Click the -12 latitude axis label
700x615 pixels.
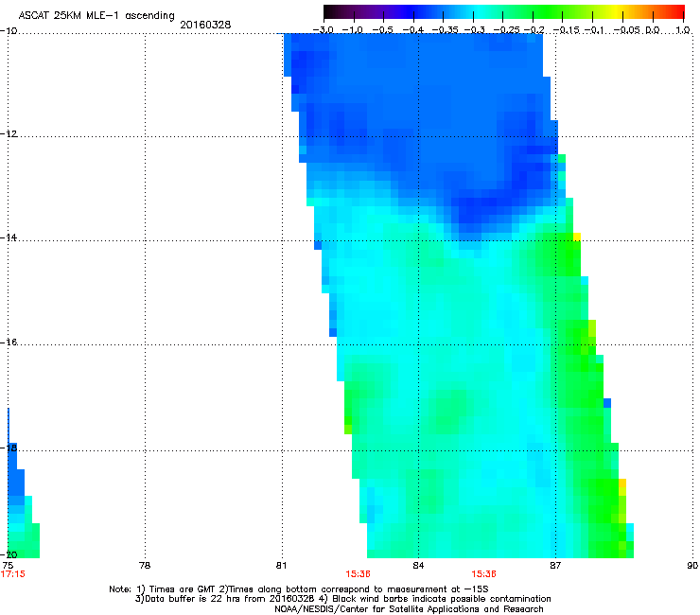pyautogui.click(x=9, y=134)
